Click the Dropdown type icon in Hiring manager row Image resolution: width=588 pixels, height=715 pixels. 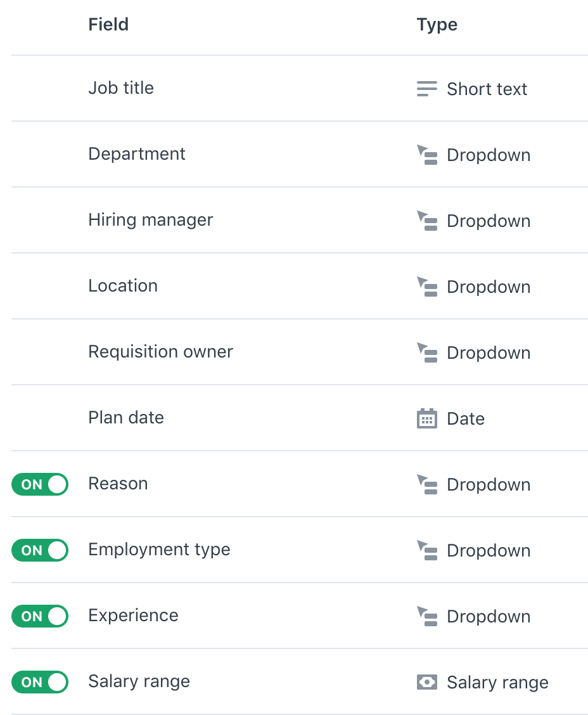pyautogui.click(x=427, y=221)
